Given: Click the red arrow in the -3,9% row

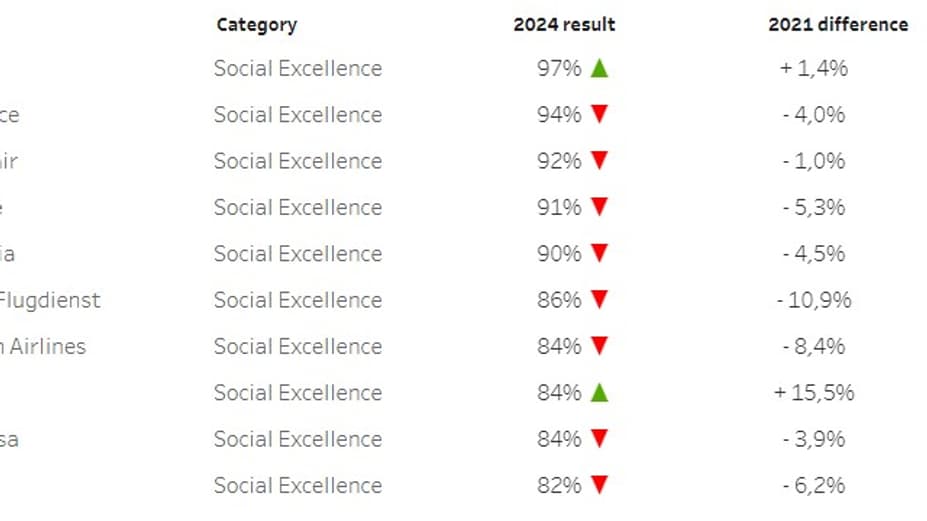Looking at the screenshot, I should (x=599, y=439).
